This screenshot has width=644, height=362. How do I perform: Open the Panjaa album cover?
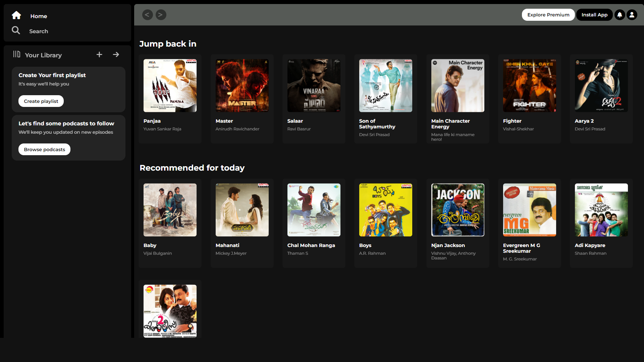coord(170,85)
